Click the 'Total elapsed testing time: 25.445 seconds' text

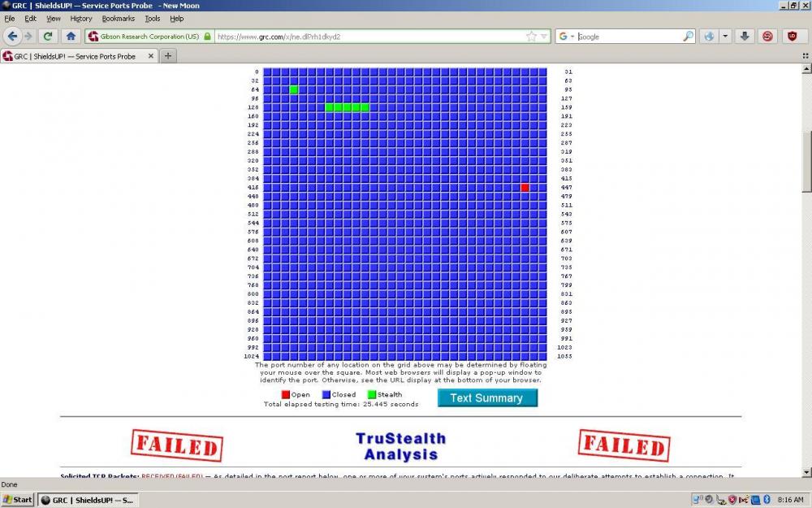(x=341, y=404)
